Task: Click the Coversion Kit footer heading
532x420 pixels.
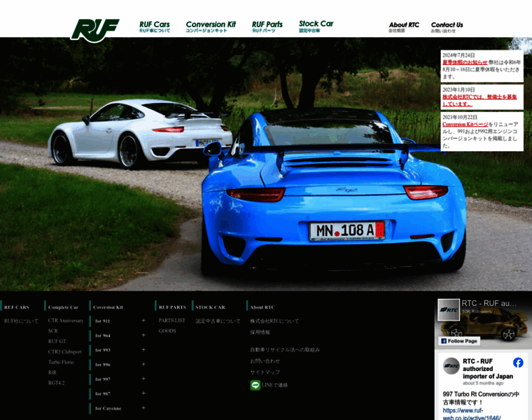Action: [x=108, y=307]
